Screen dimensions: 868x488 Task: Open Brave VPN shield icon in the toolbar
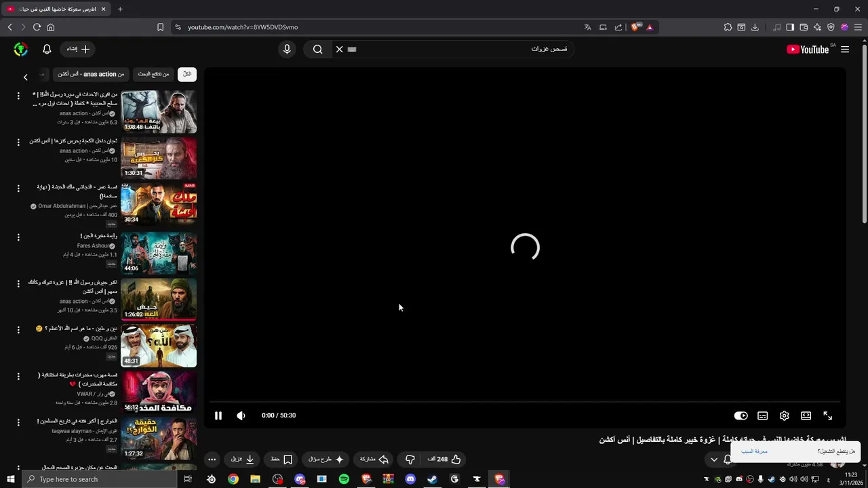tap(831, 27)
